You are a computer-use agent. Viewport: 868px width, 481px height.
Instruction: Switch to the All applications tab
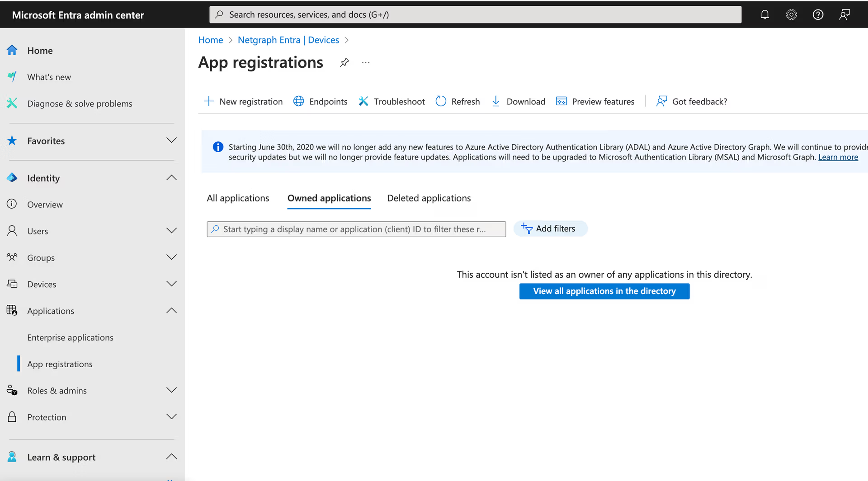click(x=238, y=198)
